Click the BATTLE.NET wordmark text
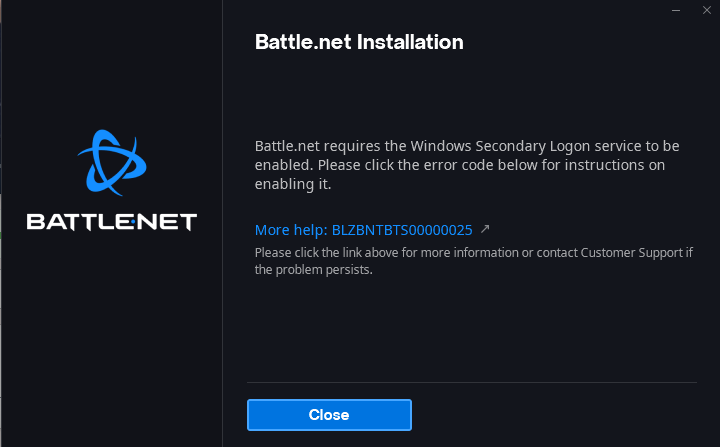 coord(111,221)
